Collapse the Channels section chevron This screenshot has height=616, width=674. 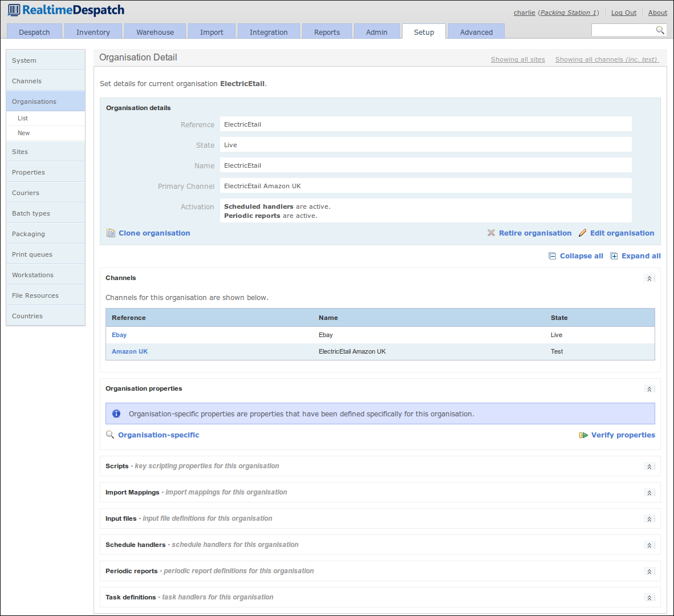(649, 278)
